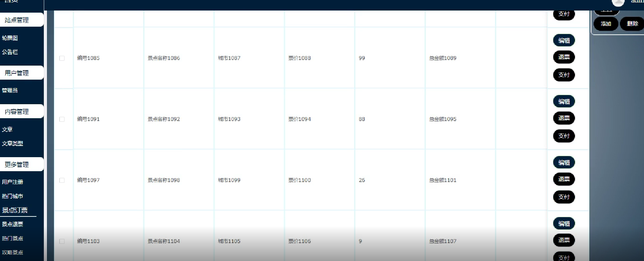Click 编辑 for row 编号1103
644x261 pixels.
pos(564,223)
